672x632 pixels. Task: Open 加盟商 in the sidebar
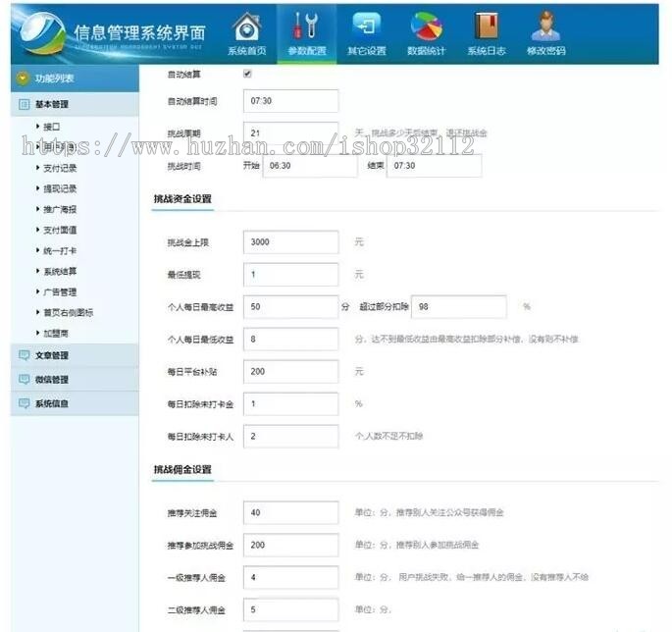click(x=56, y=333)
